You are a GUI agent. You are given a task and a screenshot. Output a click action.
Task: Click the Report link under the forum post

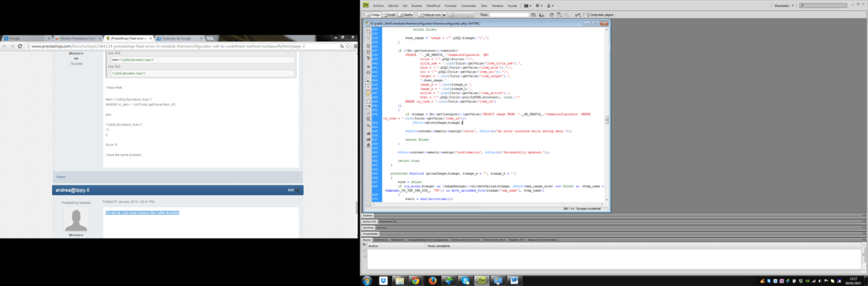[x=61, y=176]
